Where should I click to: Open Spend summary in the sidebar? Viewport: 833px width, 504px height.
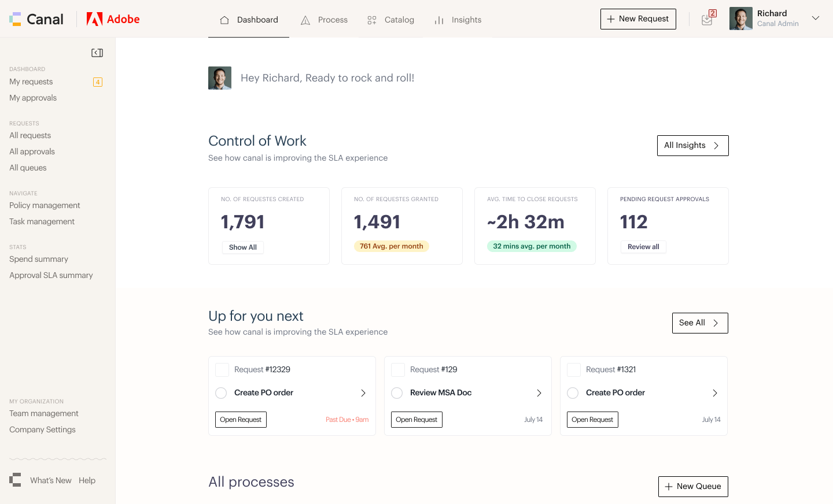[x=39, y=259]
